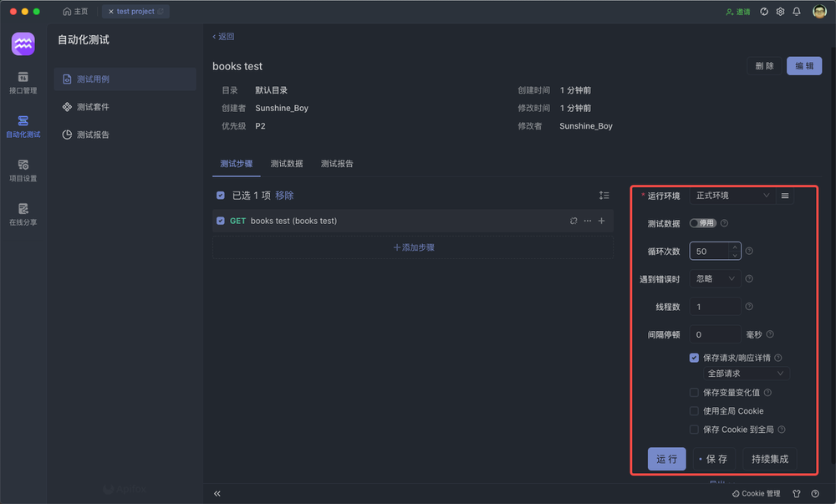Open the 遇到错误时 dropdown
Viewport: 836px width, 504px height.
coord(715,279)
